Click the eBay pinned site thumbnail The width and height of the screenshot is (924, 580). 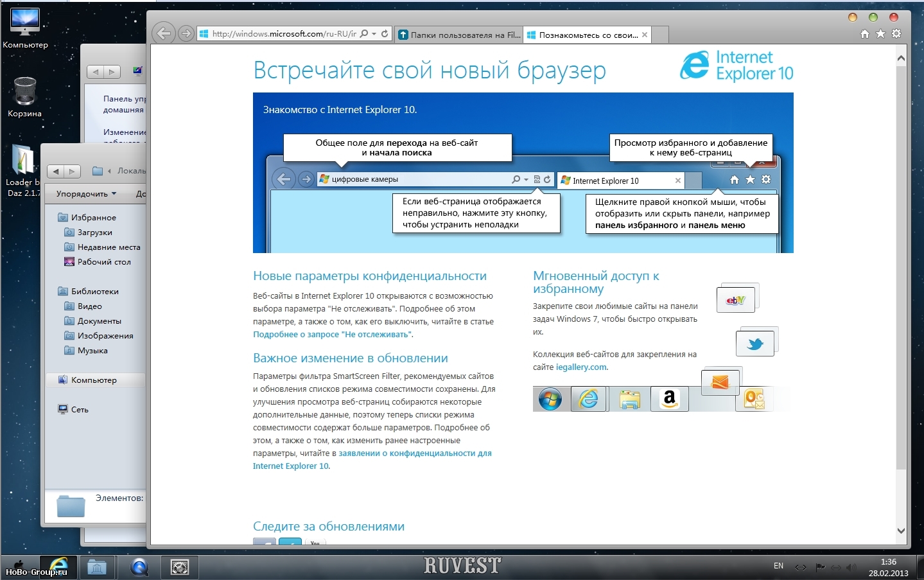click(x=737, y=299)
